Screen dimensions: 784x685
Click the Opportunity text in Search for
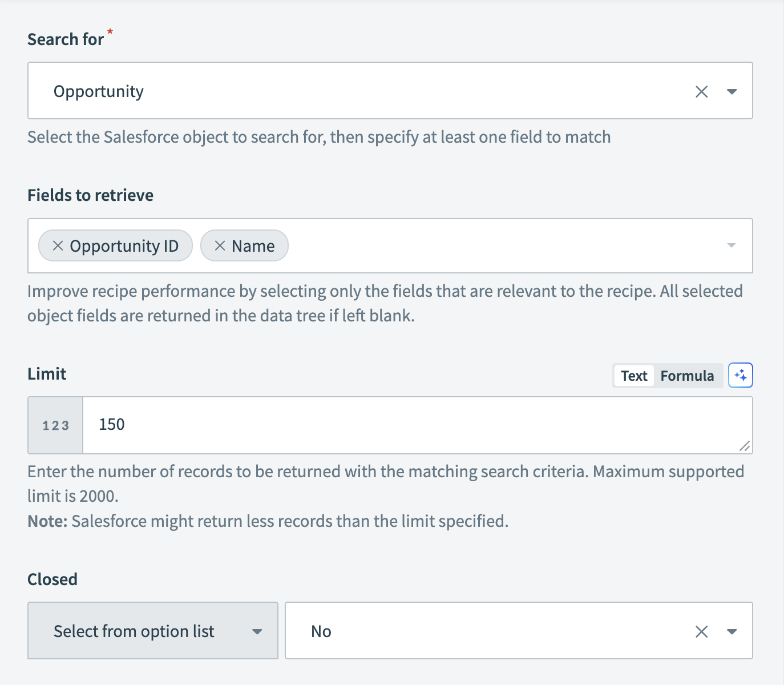click(99, 91)
